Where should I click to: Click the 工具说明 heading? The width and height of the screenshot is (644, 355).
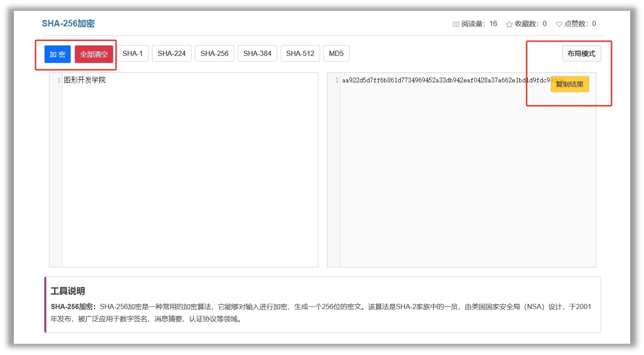click(68, 291)
